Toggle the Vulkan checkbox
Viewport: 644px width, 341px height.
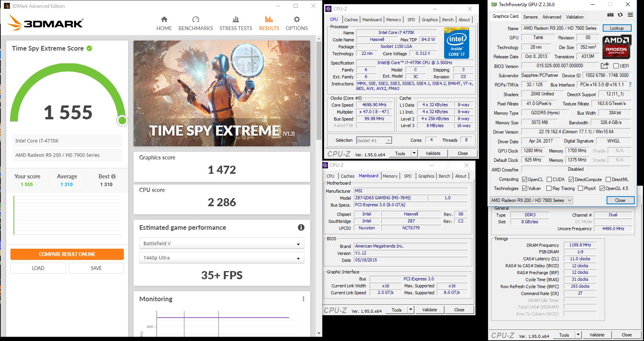[x=524, y=188]
